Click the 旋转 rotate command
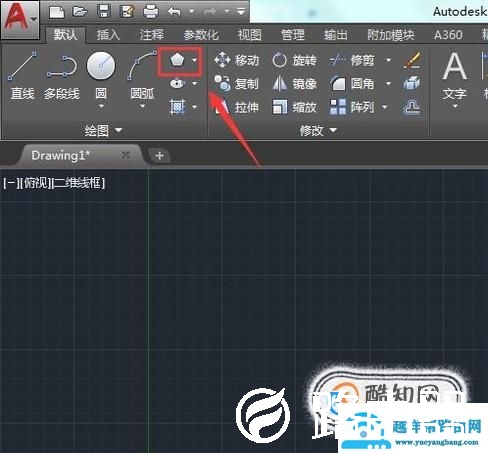The height and width of the screenshot is (453, 488). (x=294, y=60)
